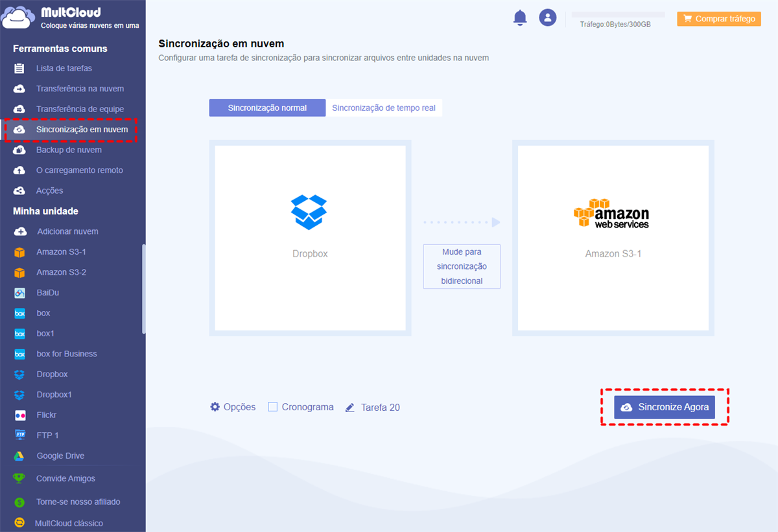Screen dimensions: 778x532
Task: Switch to Sincronização normal tab
Action: click(x=267, y=108)
